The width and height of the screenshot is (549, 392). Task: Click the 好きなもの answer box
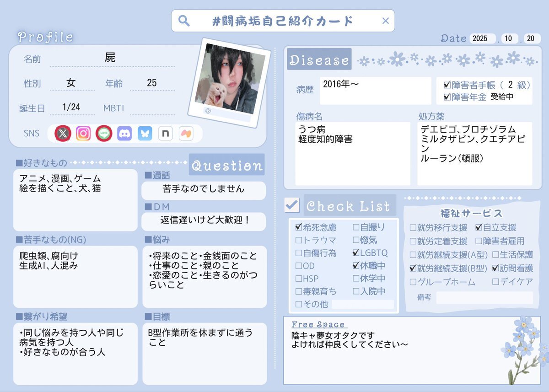coord(75,200)
